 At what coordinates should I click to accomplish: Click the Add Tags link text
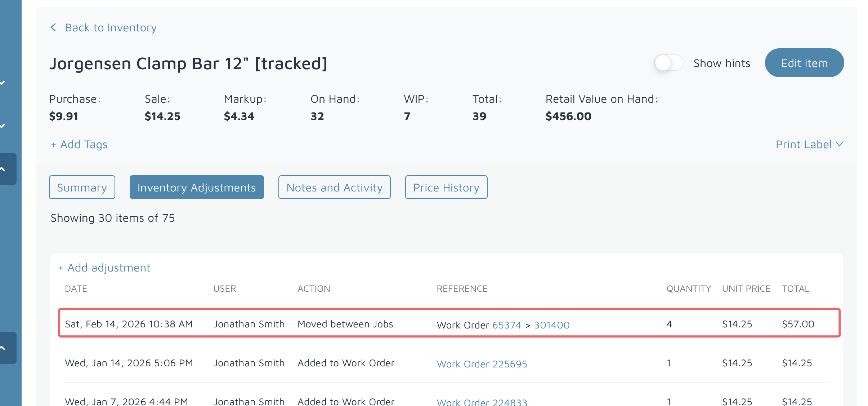tap(84, 145)
